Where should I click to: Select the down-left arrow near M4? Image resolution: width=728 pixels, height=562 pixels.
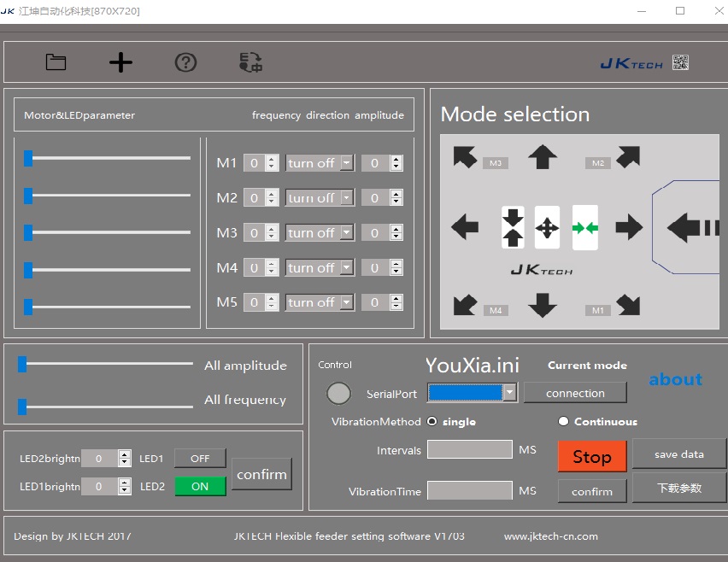[465, 305]
